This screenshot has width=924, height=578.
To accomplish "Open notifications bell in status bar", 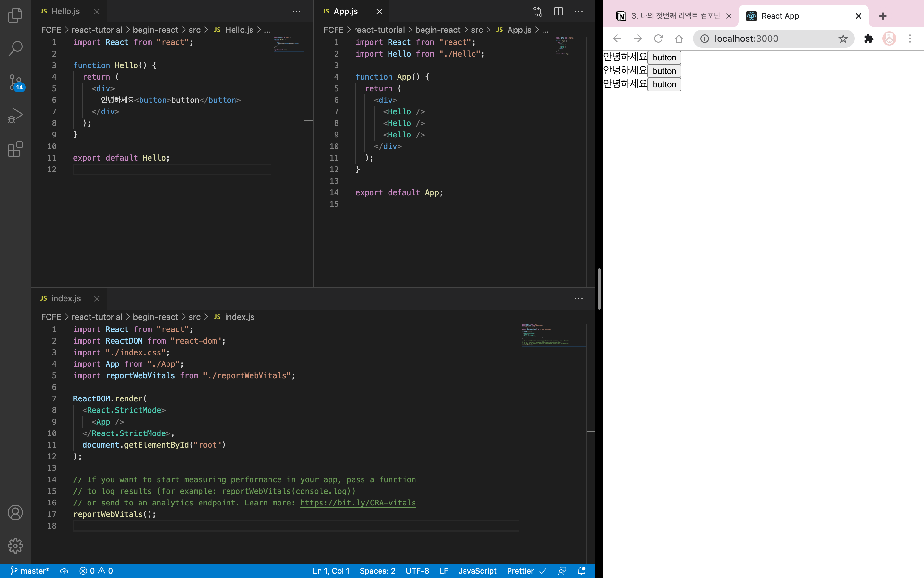I will click(x=581, y=571).
